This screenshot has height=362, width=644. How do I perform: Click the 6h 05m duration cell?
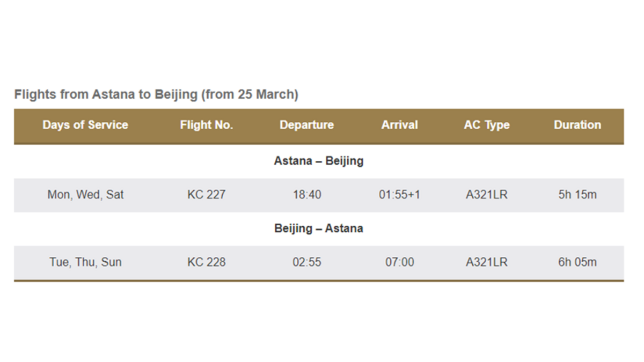(577, 262)
